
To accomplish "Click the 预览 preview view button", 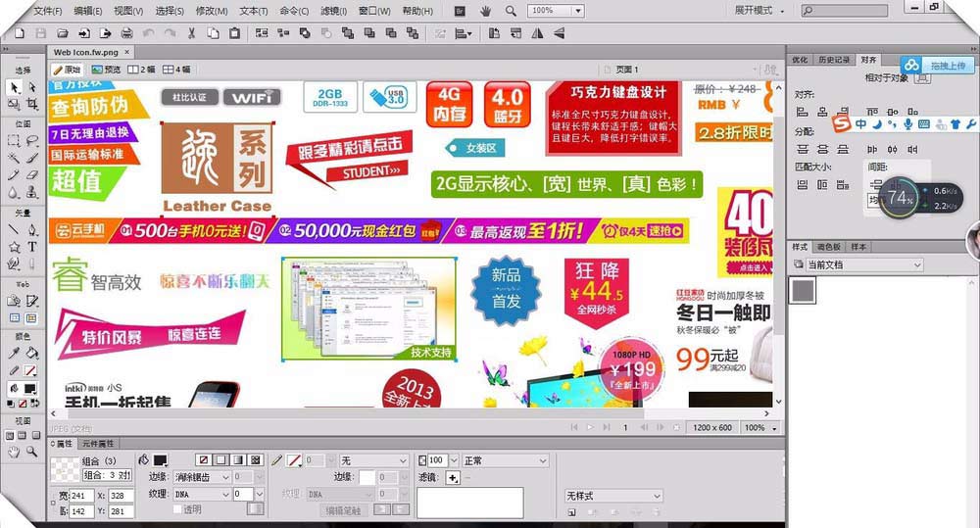I will click(x=106, y=70).
